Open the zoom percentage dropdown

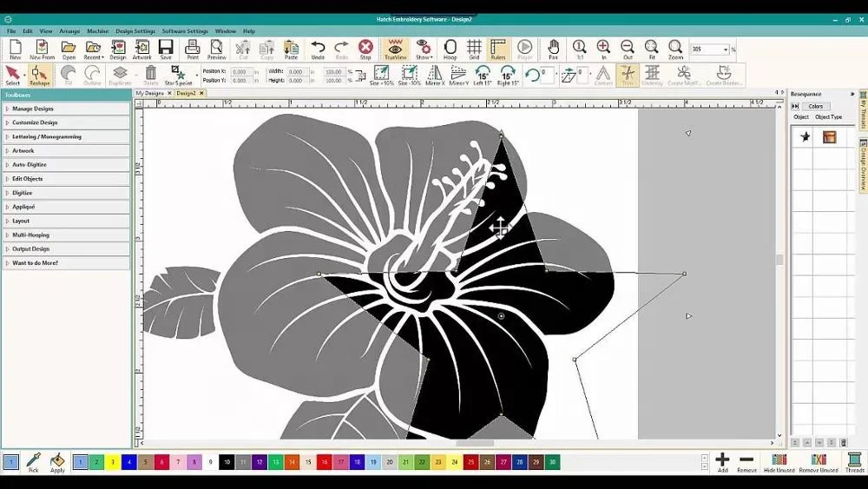point(726,50)
